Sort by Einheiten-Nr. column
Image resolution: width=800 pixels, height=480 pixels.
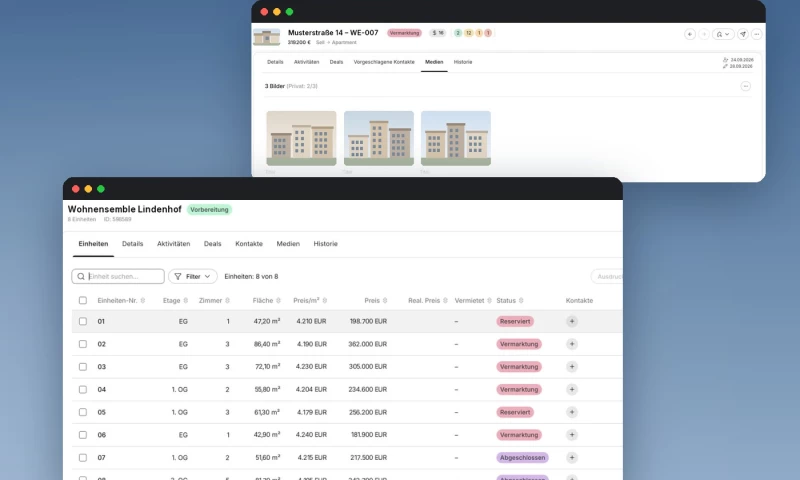121,300
